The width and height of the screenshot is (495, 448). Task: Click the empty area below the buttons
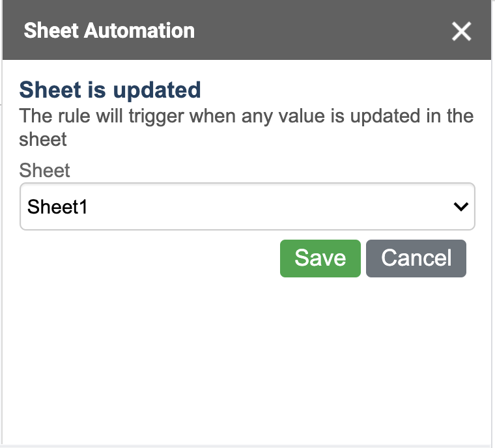(x=247, y=360)
